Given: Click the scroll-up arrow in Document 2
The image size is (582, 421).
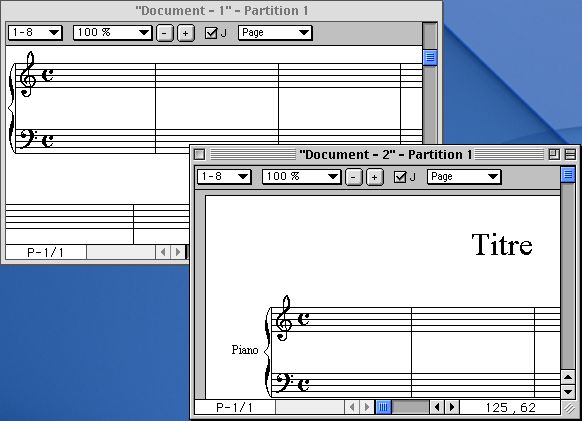Looking at the screenshot, I should coord(568,378).
